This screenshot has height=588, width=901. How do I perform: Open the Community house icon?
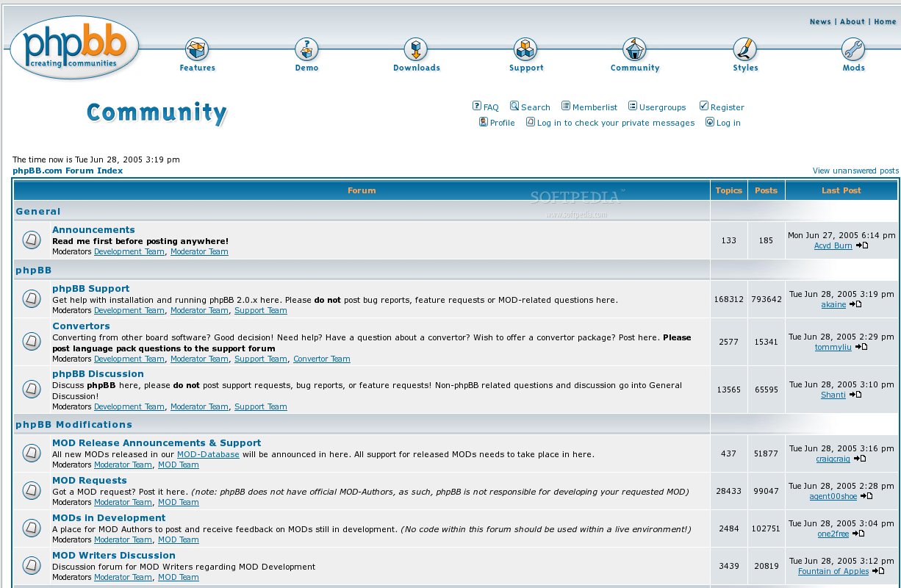(634, 49)
